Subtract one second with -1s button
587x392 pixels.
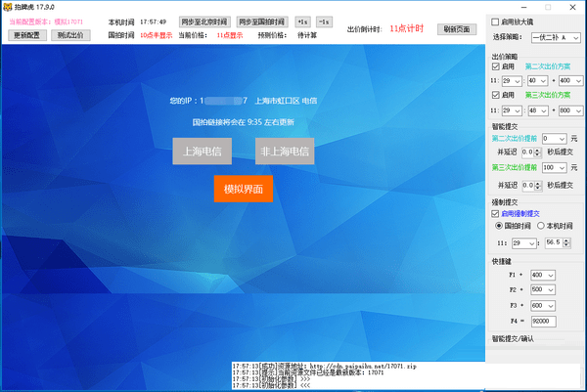coord(324,22)
